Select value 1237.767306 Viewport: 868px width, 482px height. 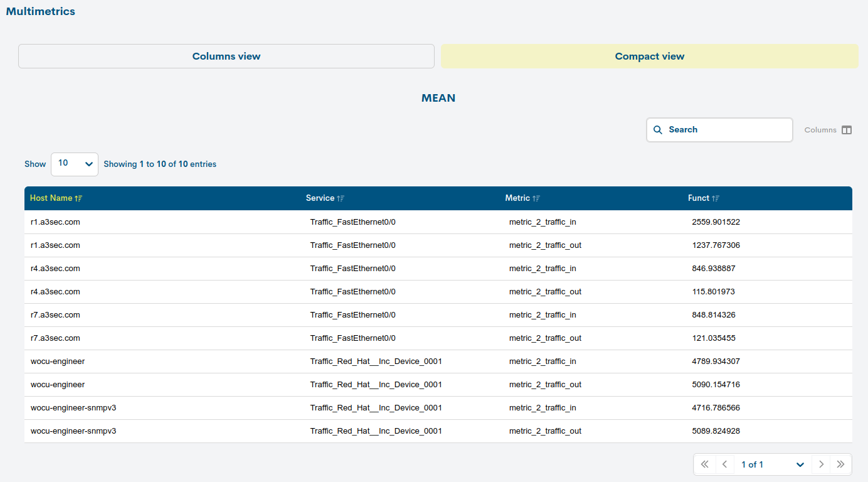click(716, 245)
